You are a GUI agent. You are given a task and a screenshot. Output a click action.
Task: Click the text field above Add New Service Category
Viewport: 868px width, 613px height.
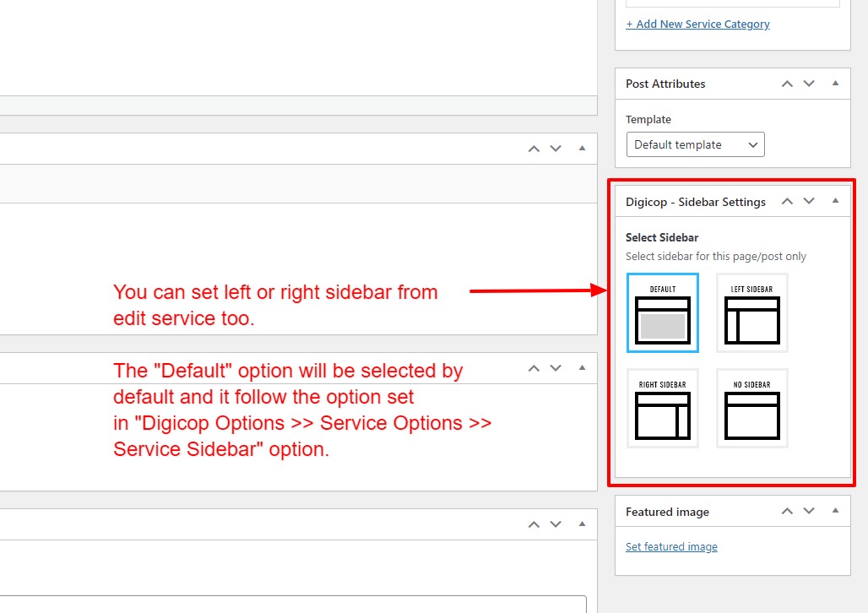pos(732,3)
